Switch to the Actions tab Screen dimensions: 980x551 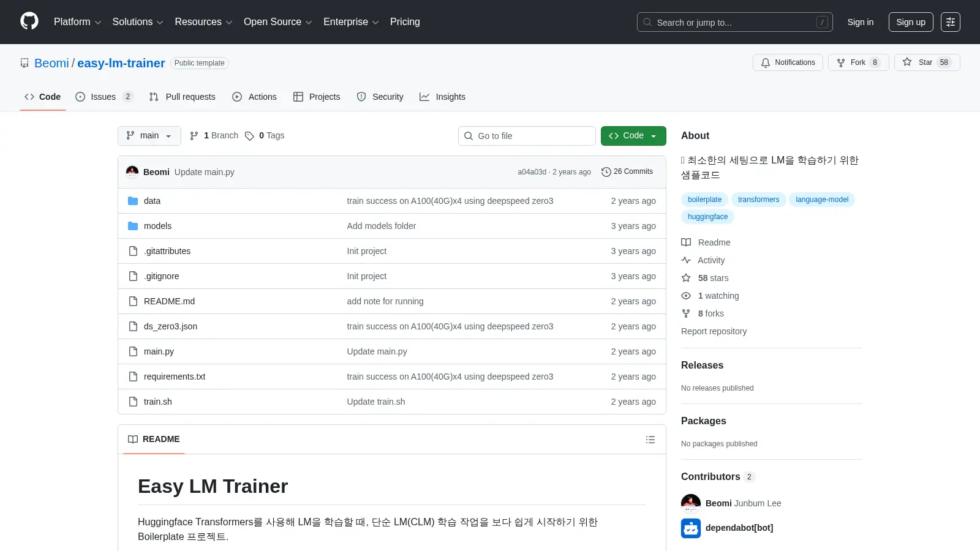click(x=254, y=97)
